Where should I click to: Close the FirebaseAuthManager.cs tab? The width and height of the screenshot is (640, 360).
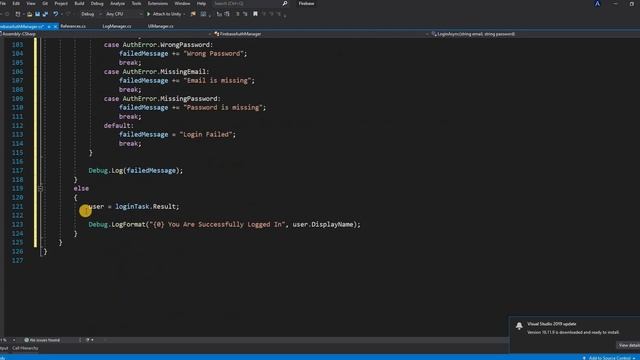(x=56, y=26)
